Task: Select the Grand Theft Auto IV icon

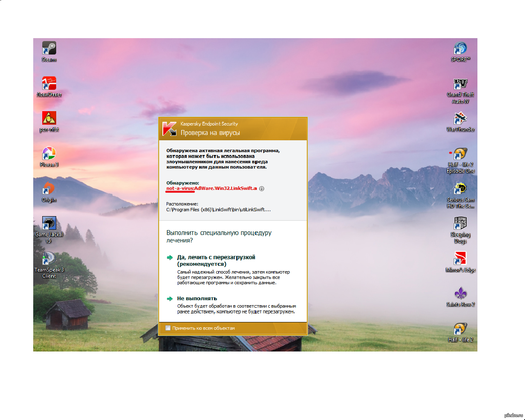Action: (x=460, y=90)
